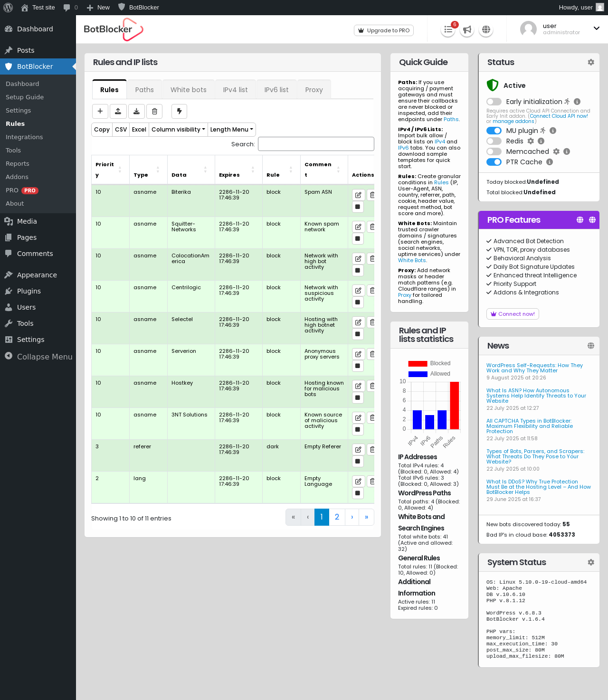Turn on the Memcached toggle
The width and height of the screenshot is (608, 700).
[494, 151]
